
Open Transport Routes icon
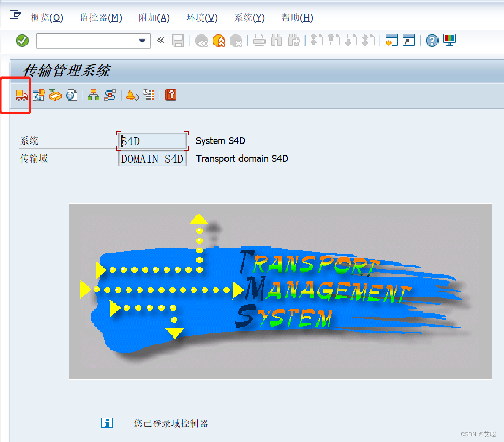110,95
